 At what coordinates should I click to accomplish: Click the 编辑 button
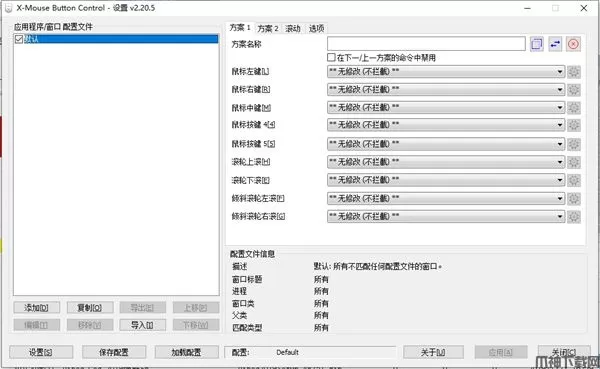tap(37, 325)
